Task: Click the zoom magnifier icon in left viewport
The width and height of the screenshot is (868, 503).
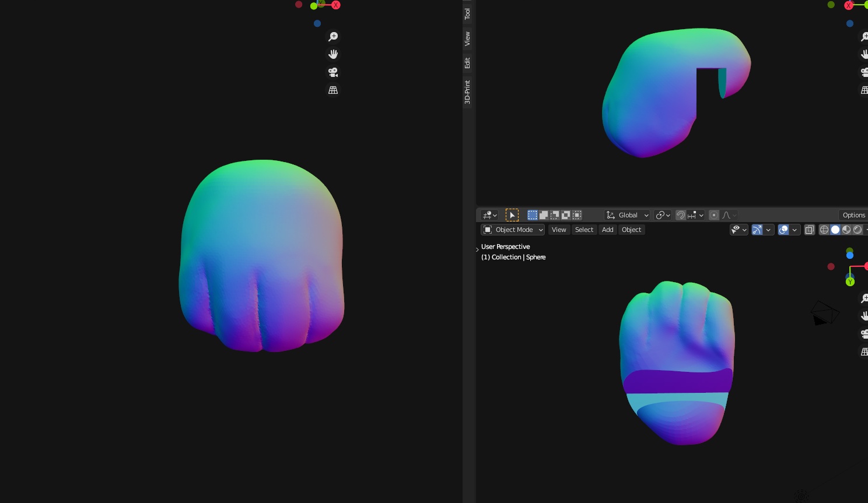Action: click(333, 37)
